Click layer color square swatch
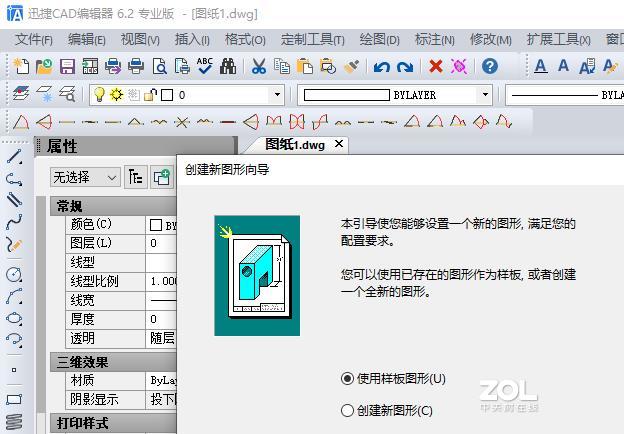 coord(167,95)
